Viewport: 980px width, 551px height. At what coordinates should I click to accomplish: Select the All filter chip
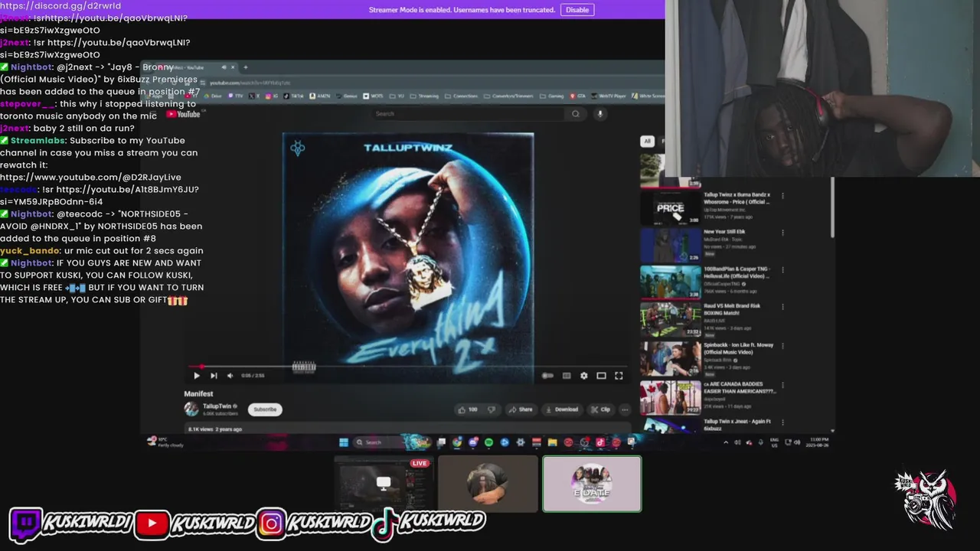point(647,141)
